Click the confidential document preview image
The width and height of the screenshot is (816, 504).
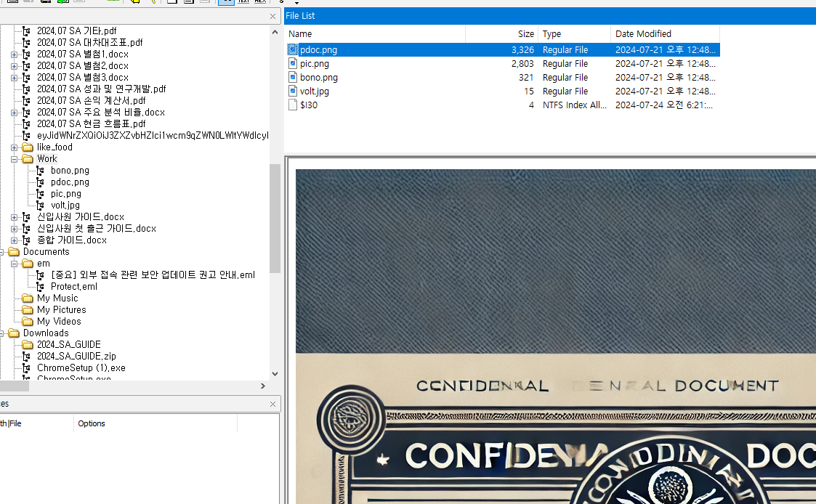point(555,336)
